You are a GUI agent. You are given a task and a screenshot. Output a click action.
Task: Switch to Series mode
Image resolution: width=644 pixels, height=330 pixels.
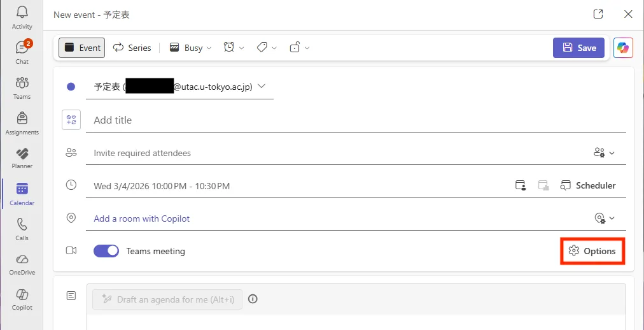(132, 48)
